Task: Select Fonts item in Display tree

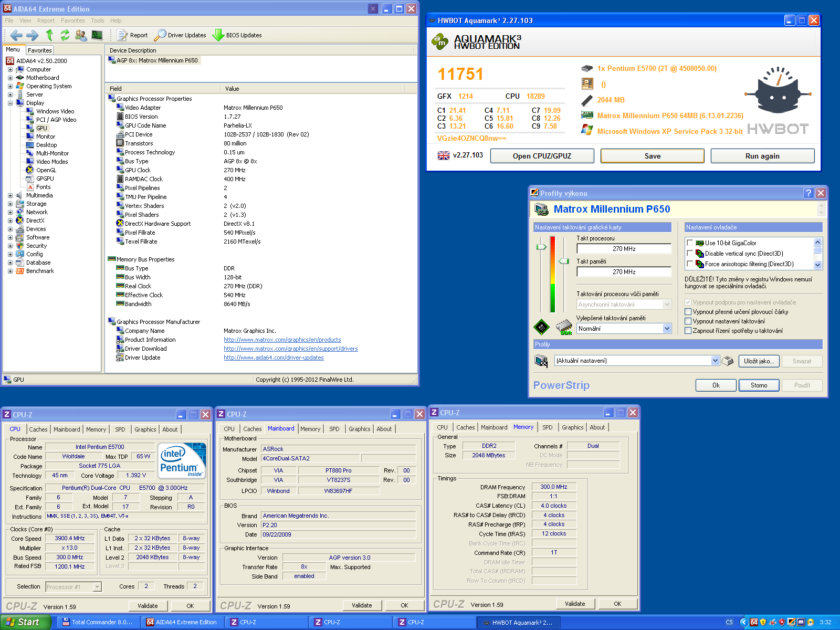Action: 44,187
